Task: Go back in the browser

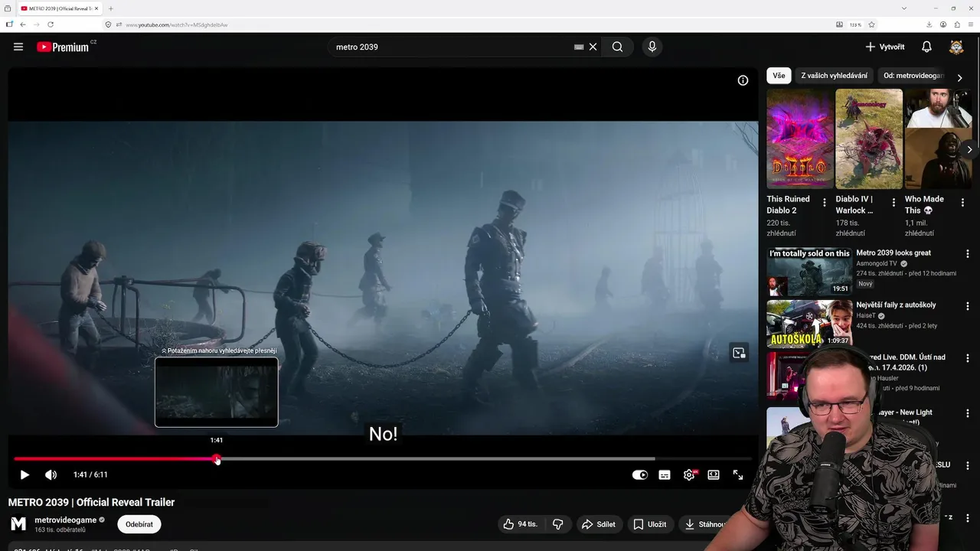Action: coord(23,24)
